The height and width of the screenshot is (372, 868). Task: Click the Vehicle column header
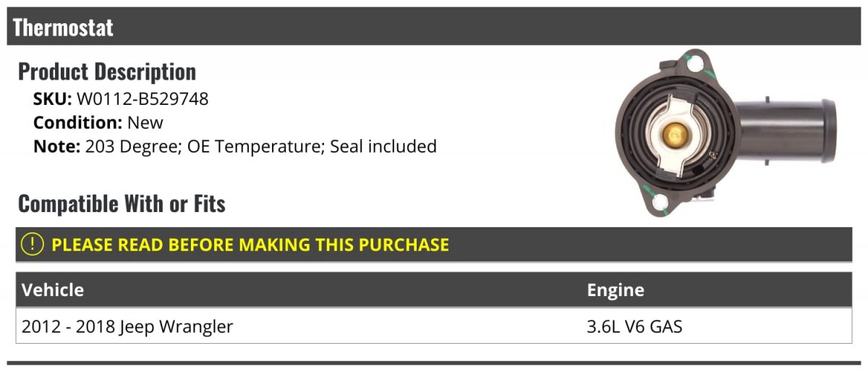[x=53, y=290]
